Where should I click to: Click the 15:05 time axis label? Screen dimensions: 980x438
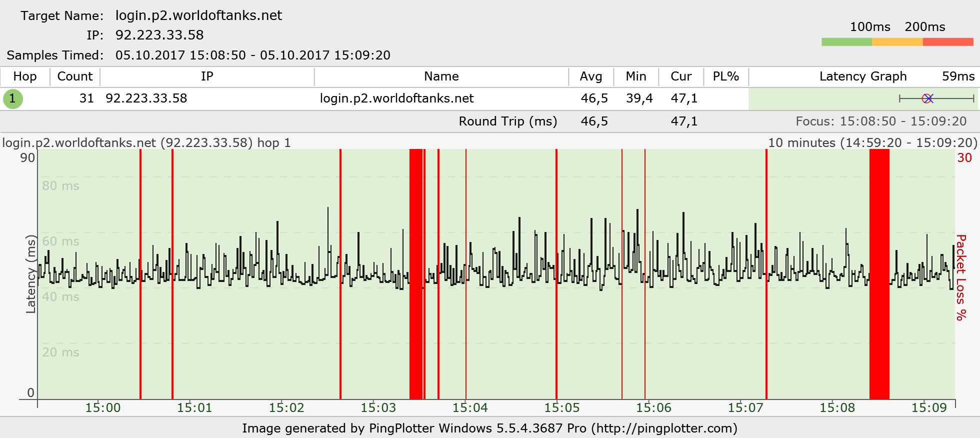pyautogui.click(x=562, y=408)
